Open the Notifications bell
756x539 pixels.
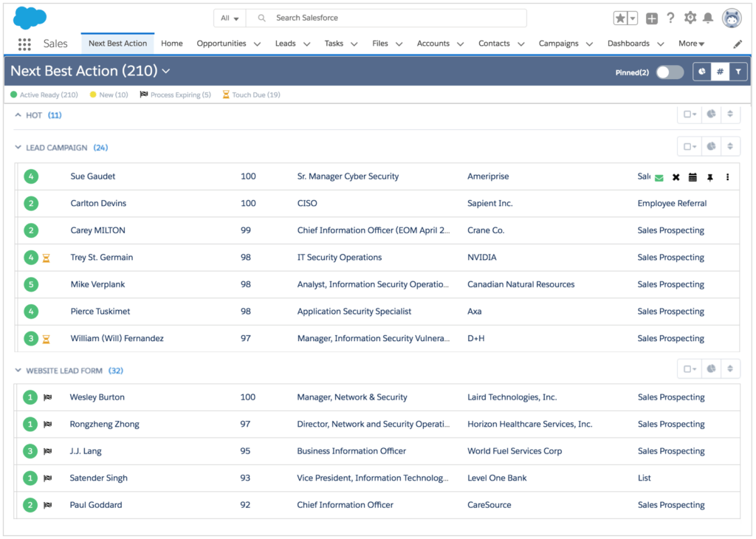pos(708,18)
